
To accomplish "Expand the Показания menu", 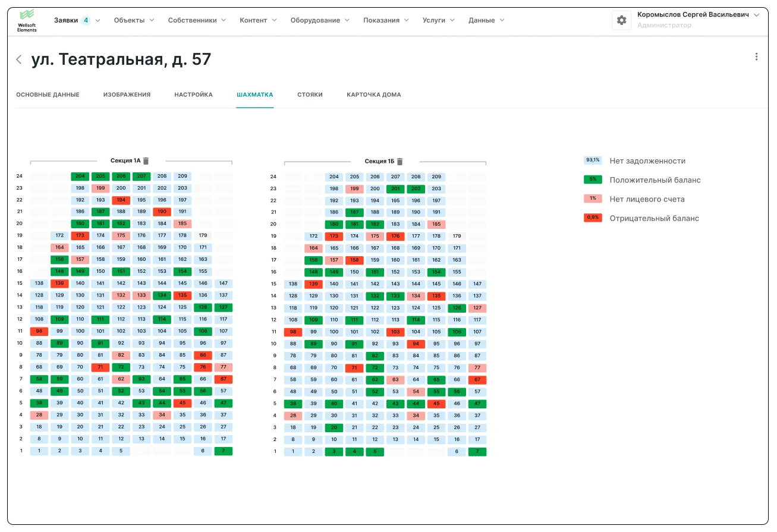I will (386, 20).
